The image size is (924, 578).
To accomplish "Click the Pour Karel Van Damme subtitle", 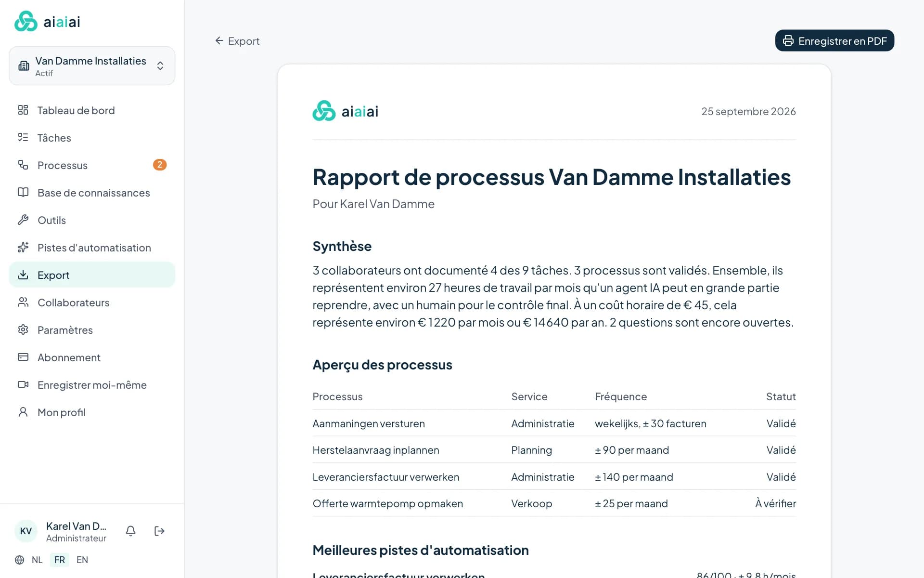I will (373, 204).
